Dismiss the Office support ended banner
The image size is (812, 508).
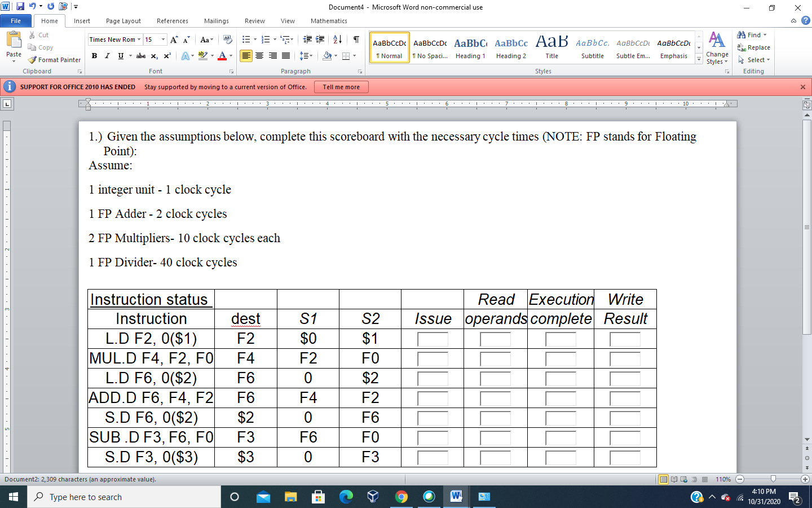click(x=803, y=87)
